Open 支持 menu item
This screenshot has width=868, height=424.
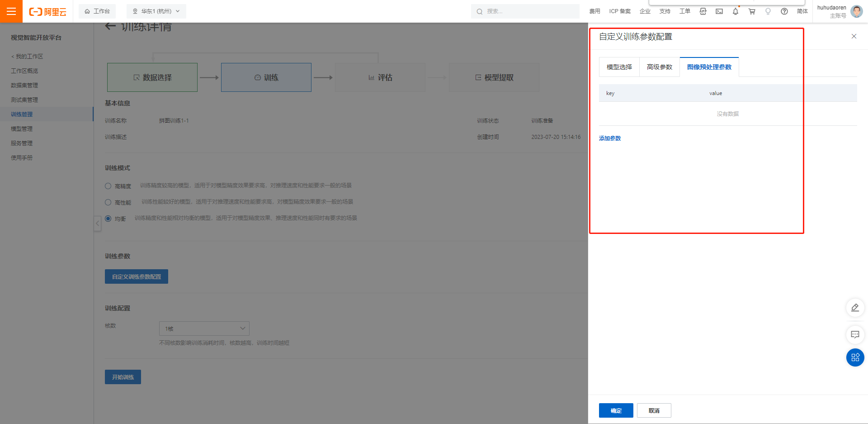tap(665, 11)
